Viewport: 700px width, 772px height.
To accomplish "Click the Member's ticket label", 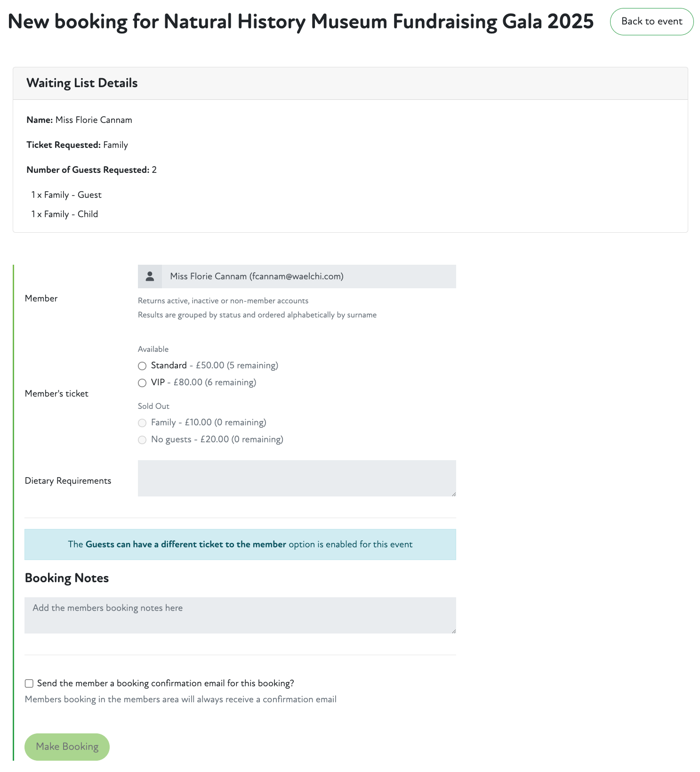I will [56, 394].
